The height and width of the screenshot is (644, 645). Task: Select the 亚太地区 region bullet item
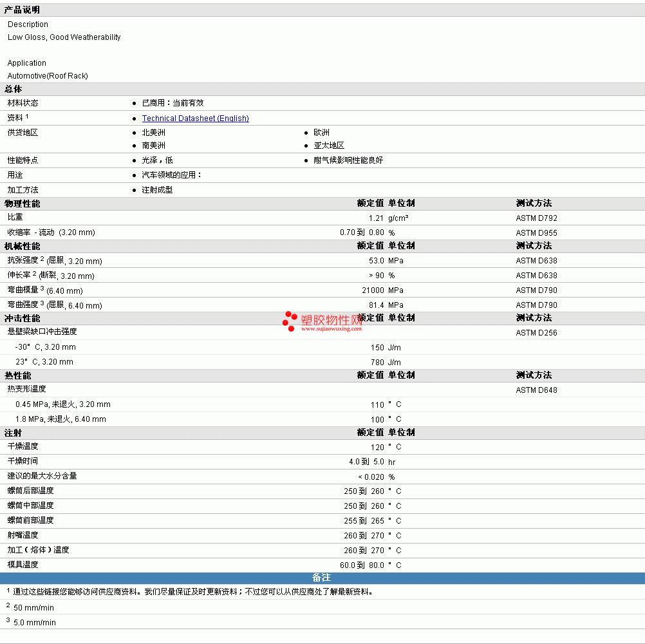click(x=329, y=146)
